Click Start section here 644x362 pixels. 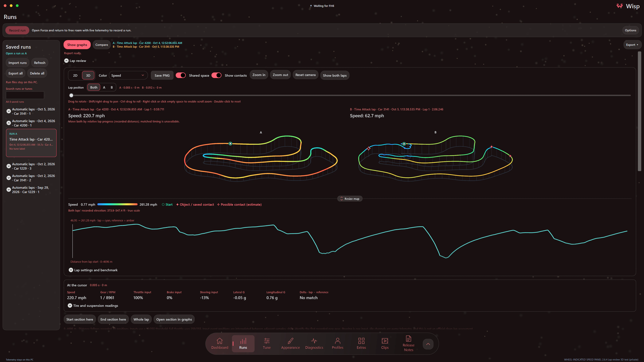click(x=80, y=319)
